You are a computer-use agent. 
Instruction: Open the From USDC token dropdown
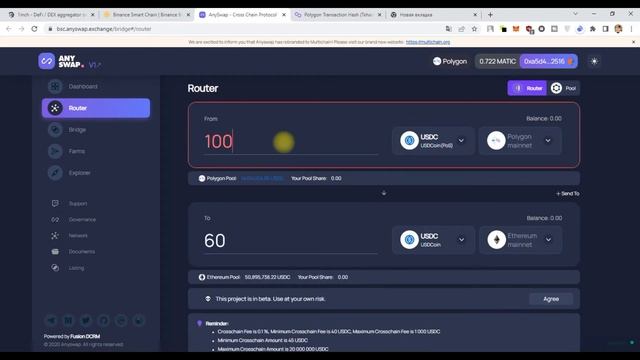[433, 141]
